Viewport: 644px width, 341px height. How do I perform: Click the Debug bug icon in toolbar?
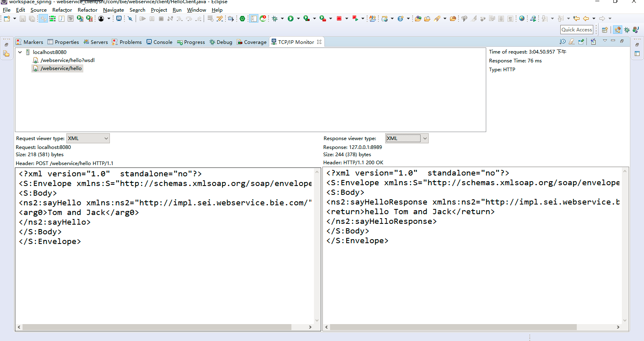point(275,19)
